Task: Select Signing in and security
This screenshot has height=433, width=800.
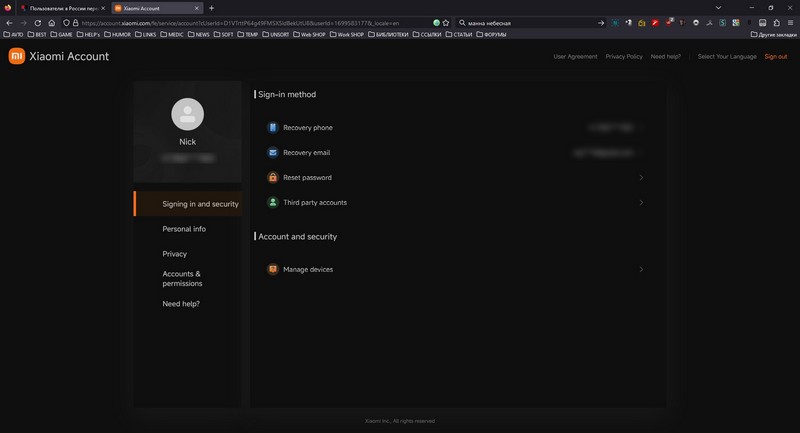Action: pos(188,203)
